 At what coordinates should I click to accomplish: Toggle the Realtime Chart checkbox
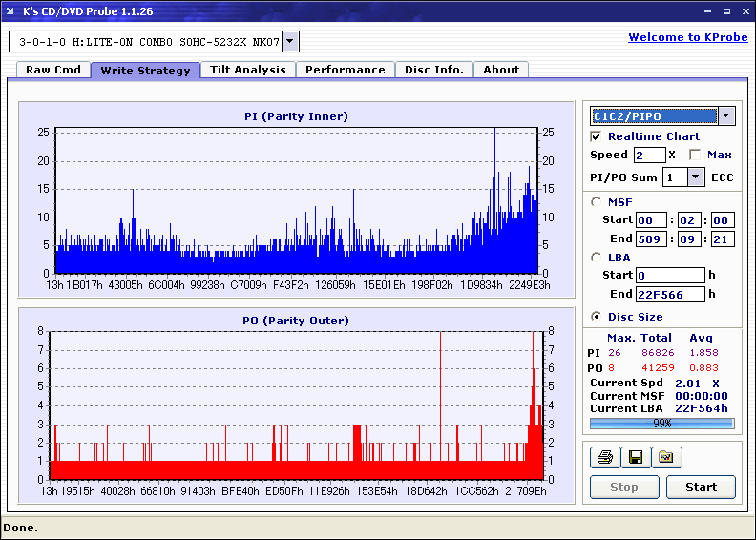[x=597, y=136]
